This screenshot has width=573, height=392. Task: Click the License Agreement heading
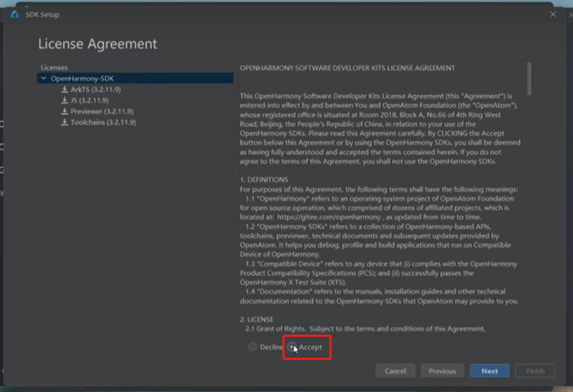coord(97,44)
